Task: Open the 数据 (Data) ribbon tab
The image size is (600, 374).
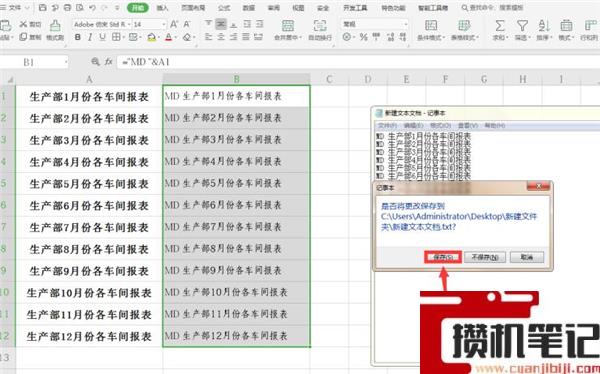Action: coord(249,8)
